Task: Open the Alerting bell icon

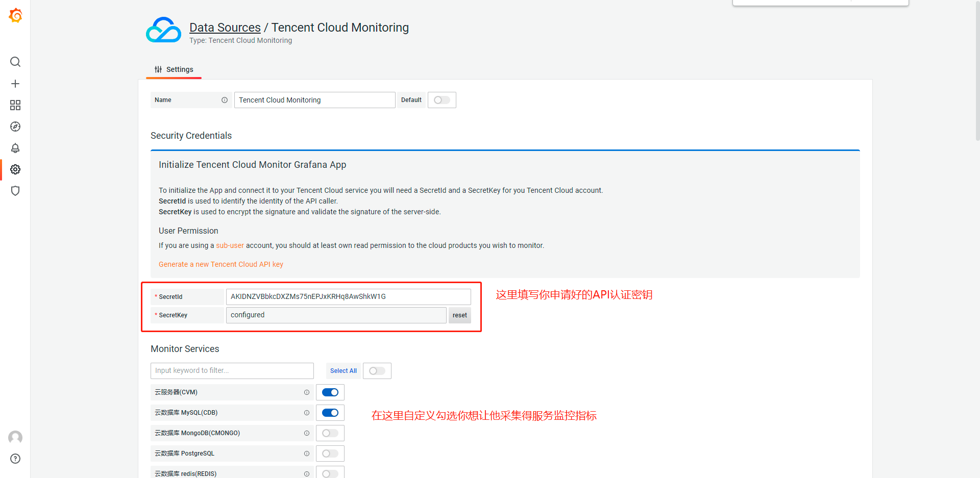Action: [x=15, y=148]
